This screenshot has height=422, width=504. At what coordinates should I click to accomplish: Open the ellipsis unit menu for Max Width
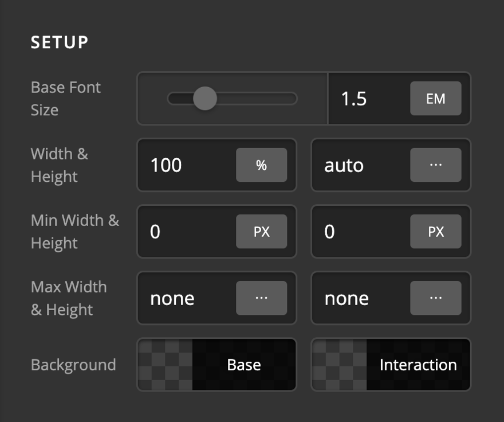click(x=261, y=298)
